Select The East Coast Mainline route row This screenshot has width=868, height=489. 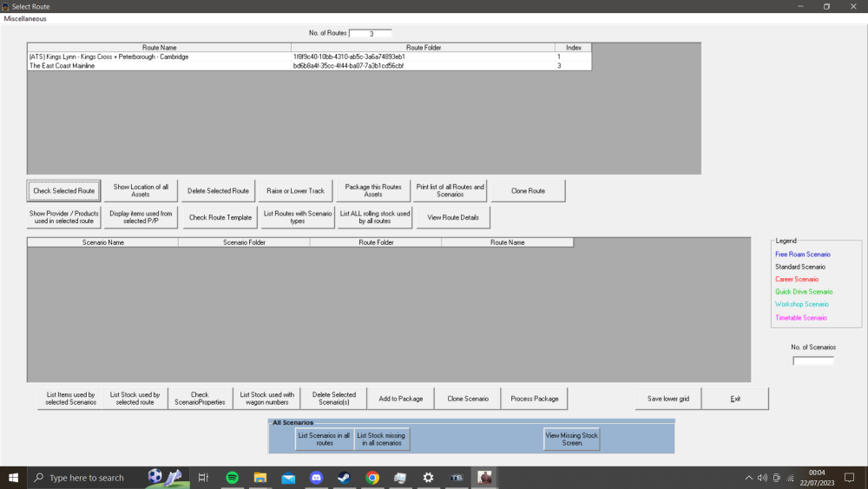point(309,65)
